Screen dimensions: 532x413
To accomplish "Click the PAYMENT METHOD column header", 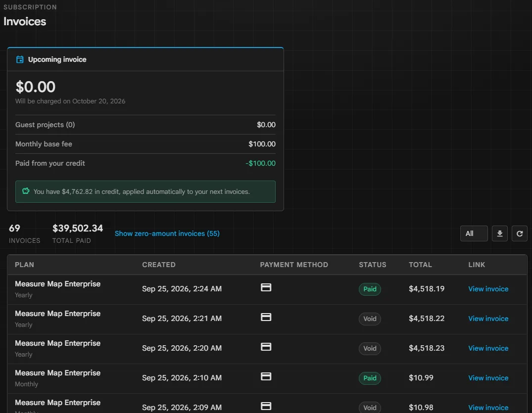I will [x=294, y=265].
